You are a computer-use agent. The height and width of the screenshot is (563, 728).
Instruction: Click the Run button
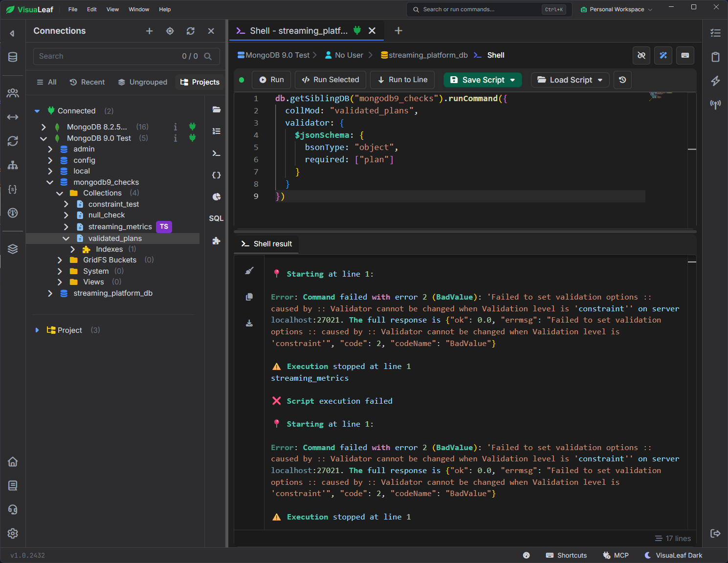click(271, 80)
